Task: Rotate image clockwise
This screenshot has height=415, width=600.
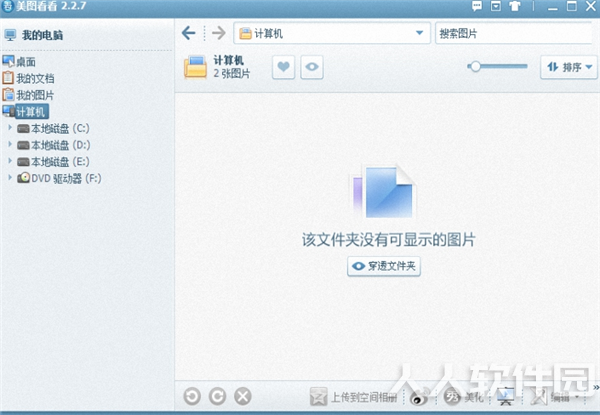Action: click(217, 396)
